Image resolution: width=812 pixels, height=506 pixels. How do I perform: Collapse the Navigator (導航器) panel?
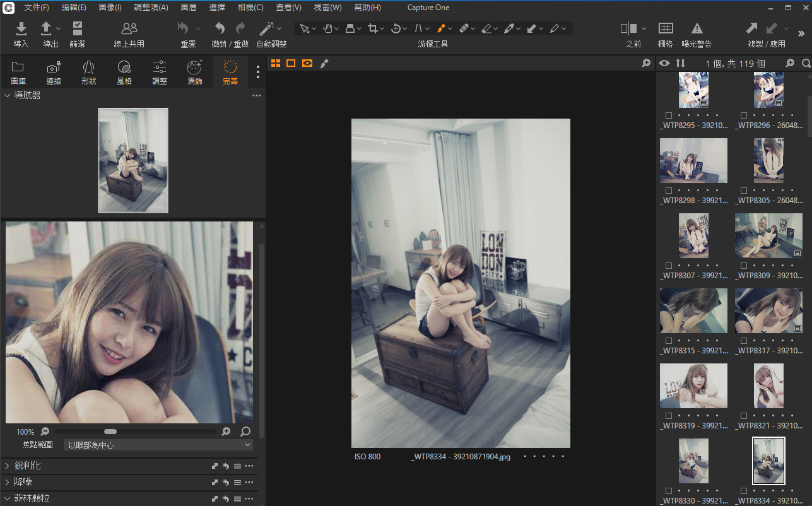click(x=8, y=95)
